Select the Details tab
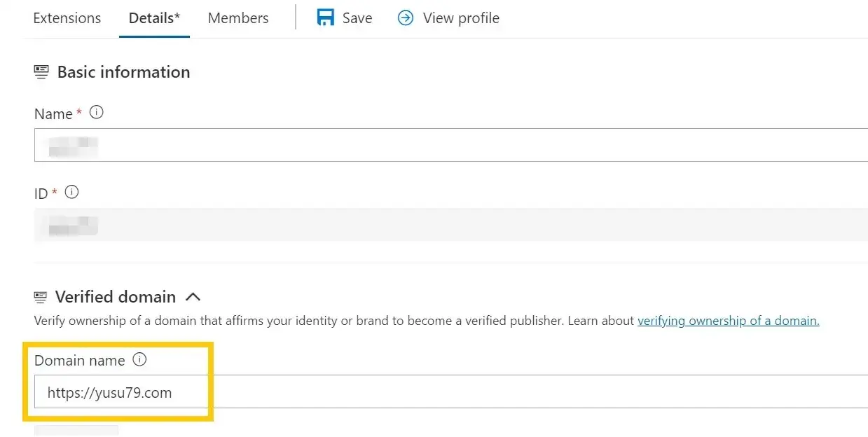Image resolution: width=868 pixels, height=437 pixels. (x=154, y=18)
